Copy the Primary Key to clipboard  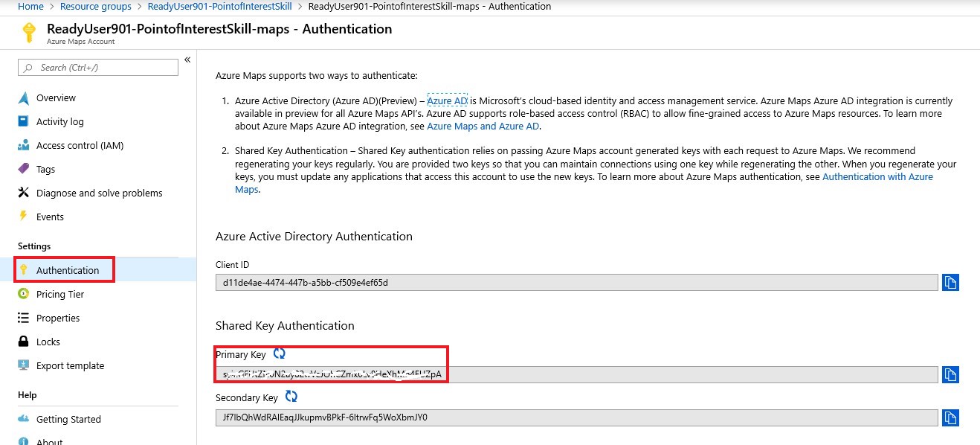[950, 374]
